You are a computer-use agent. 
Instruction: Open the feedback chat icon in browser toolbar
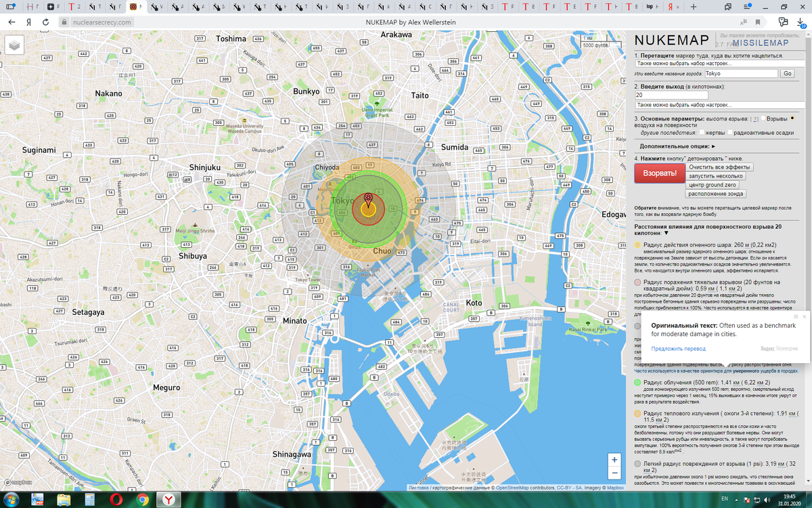pyautogui.click(x=783, y=22)
